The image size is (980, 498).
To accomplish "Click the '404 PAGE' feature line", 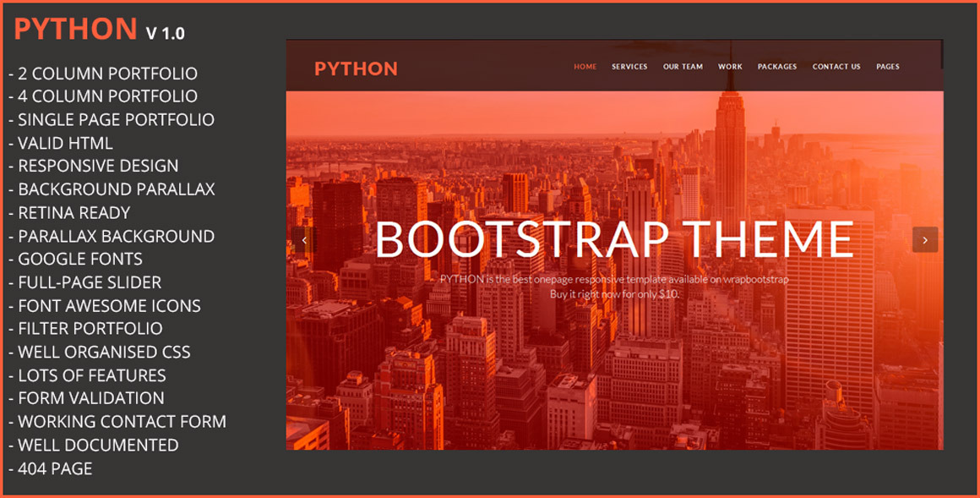I will pos(51,468).
